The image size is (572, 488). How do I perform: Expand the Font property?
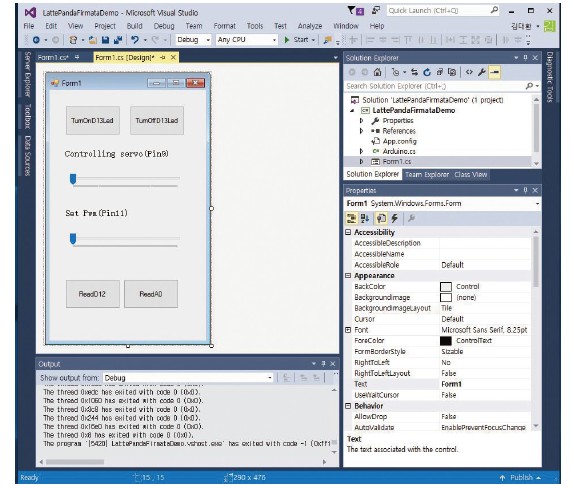click(348, 330)
